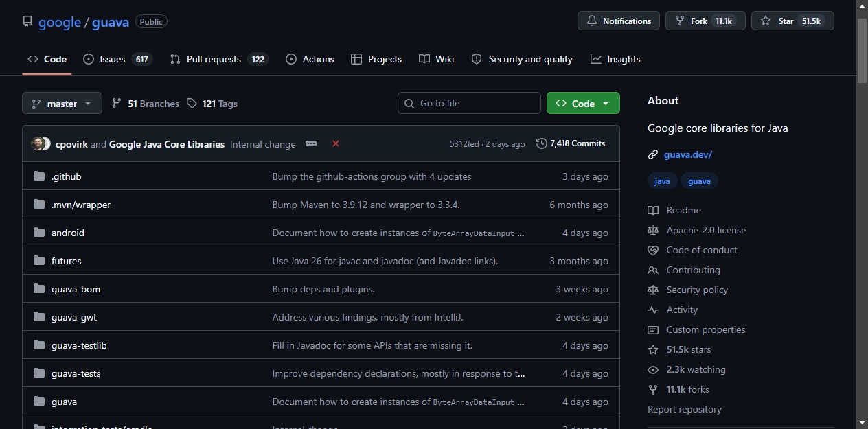Open the Notifications button
Screen dimensions: 868x429
[619, 21]
